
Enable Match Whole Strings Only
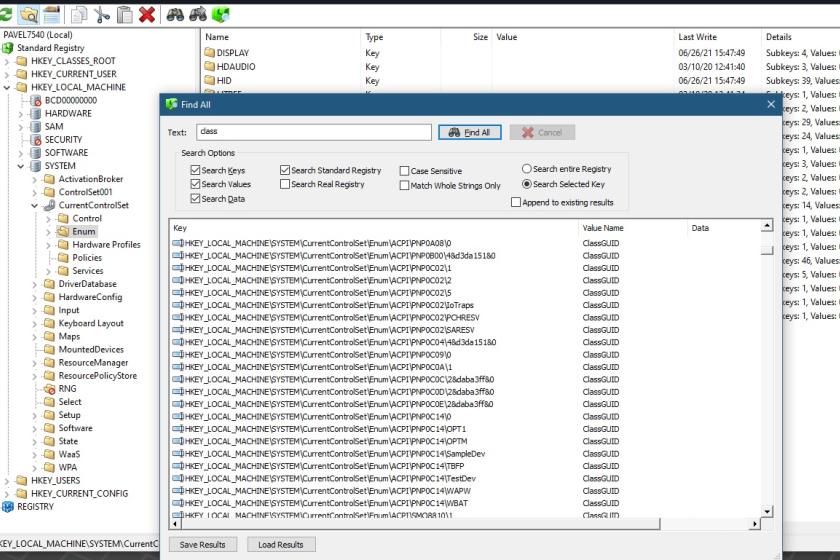(x=404, y=185)
